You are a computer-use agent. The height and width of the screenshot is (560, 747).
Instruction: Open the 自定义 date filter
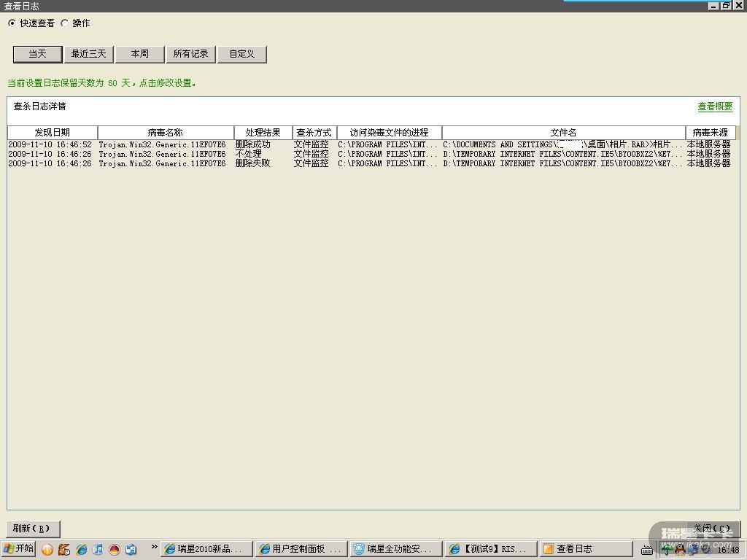(242, 54)
